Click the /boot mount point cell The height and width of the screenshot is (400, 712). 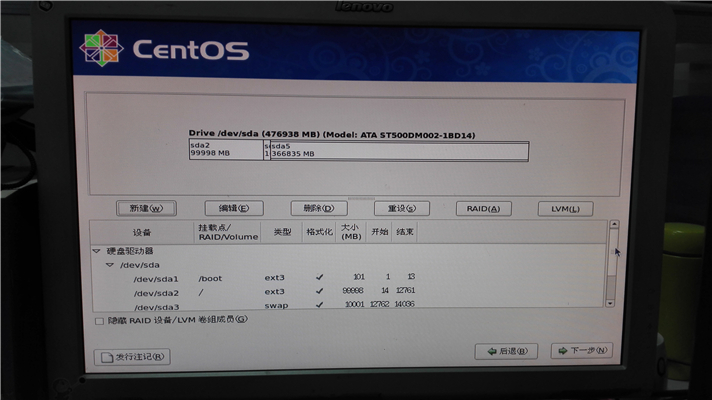click(x=210, y=278)
